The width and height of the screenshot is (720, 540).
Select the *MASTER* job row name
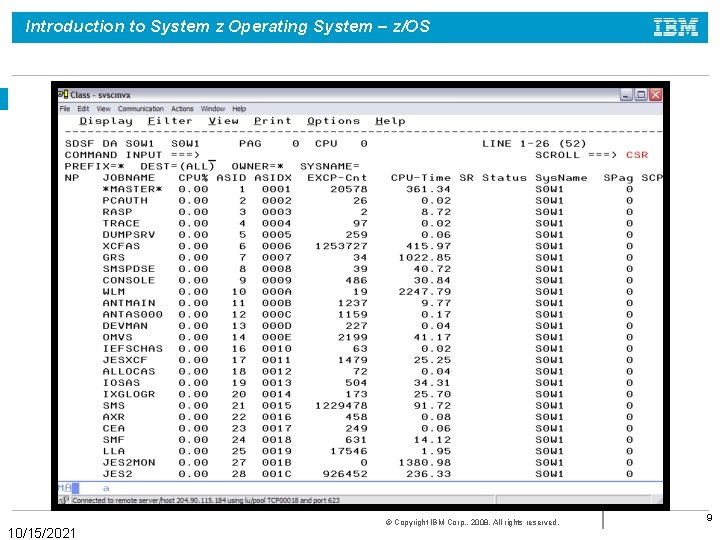pos(133,189)
